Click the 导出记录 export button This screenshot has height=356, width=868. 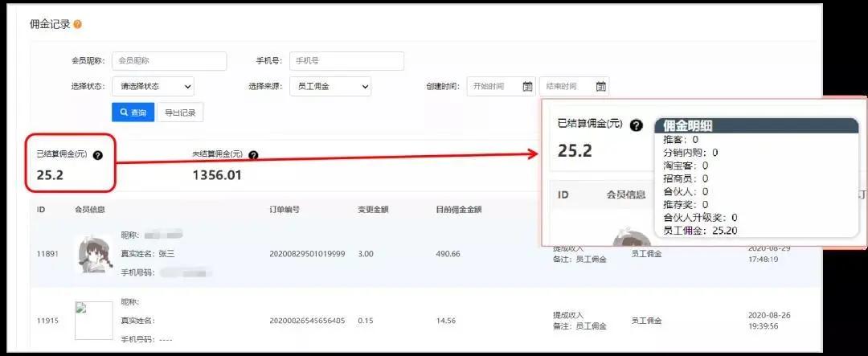click(x=180, y=113)
